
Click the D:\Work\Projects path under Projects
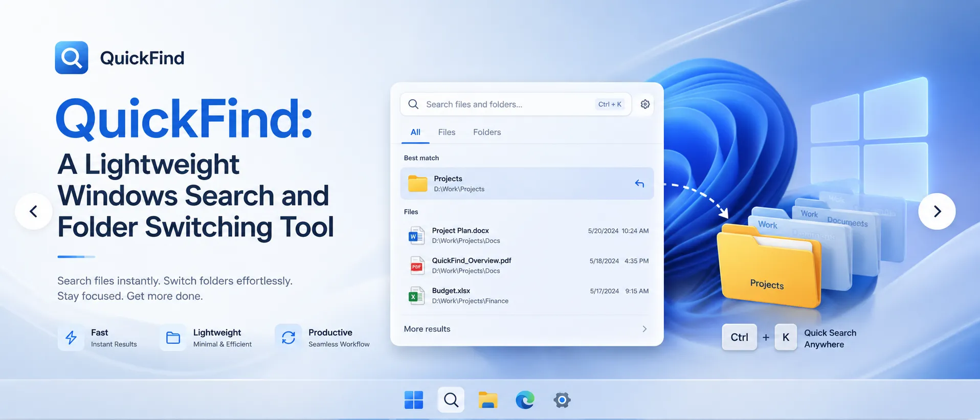click(459, 189)
